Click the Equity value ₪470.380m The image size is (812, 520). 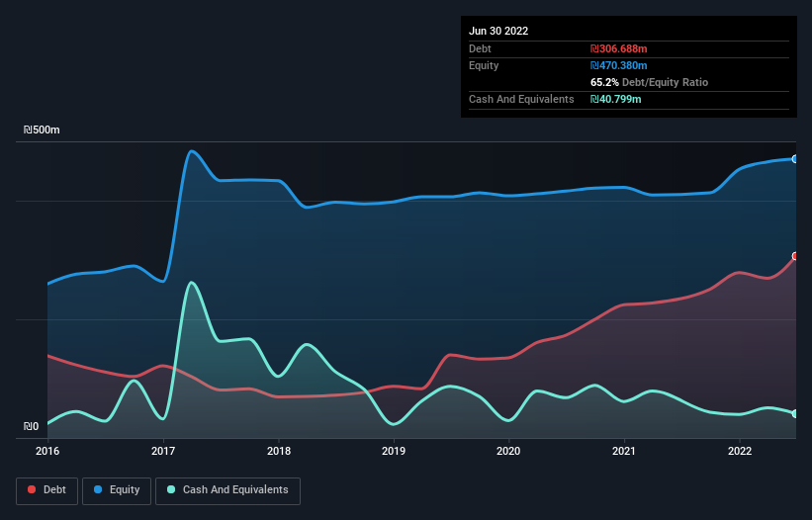[x=619, y=65]
